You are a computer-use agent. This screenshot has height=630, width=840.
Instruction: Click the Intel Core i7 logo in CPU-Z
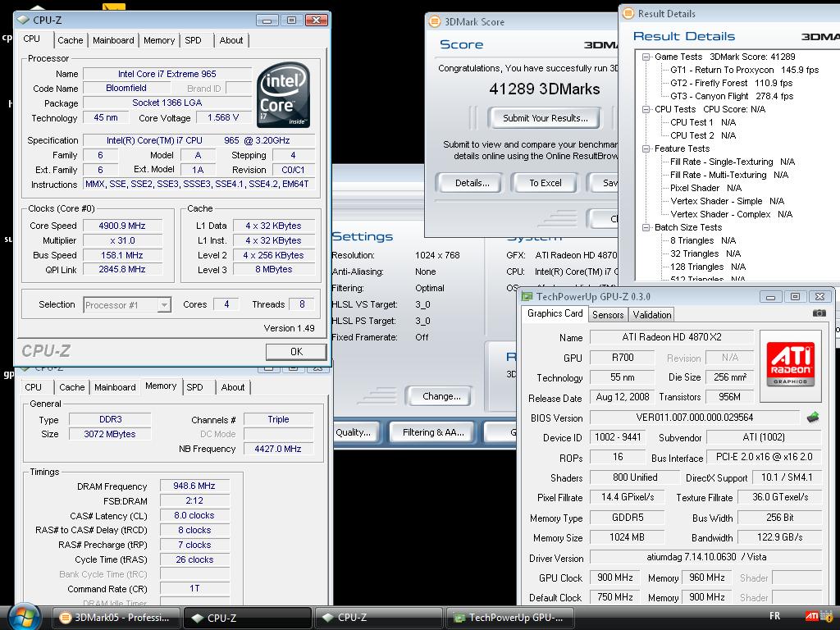283,95
